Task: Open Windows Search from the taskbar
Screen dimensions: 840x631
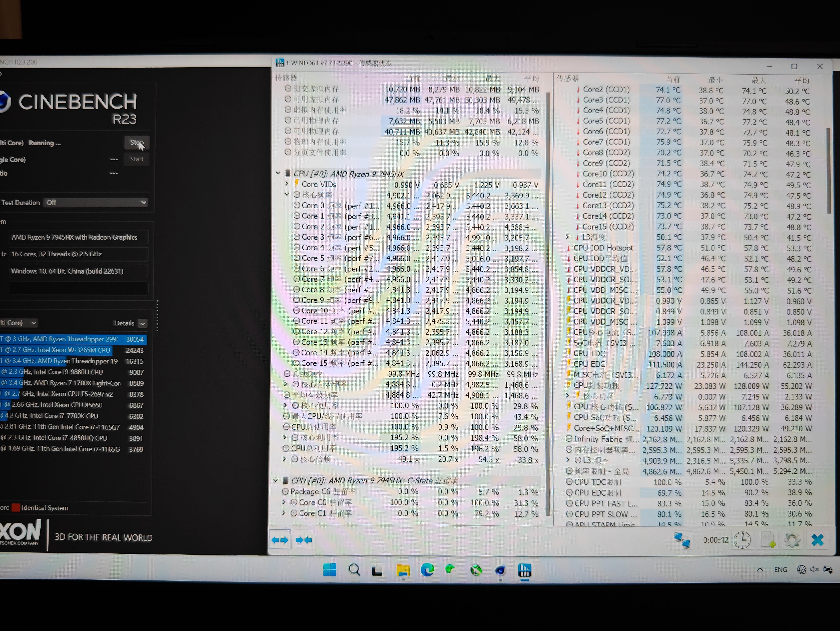Action: pyautogui.click(x=354, y=569)
